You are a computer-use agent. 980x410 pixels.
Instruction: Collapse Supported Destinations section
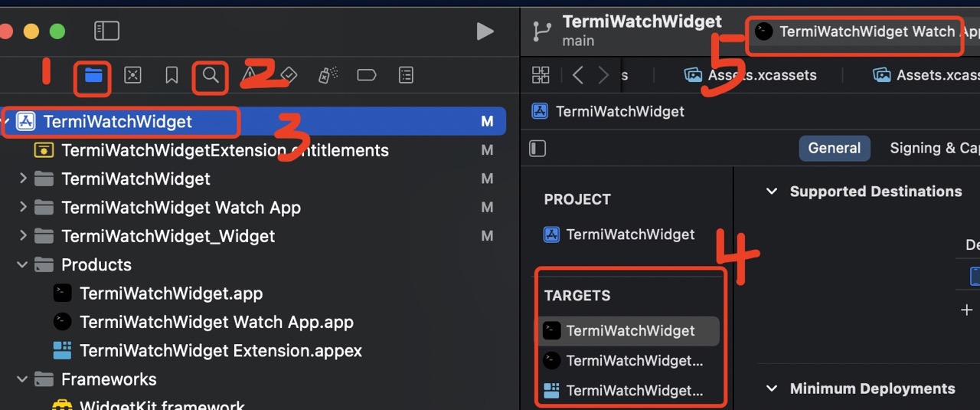tap(772, 192)
